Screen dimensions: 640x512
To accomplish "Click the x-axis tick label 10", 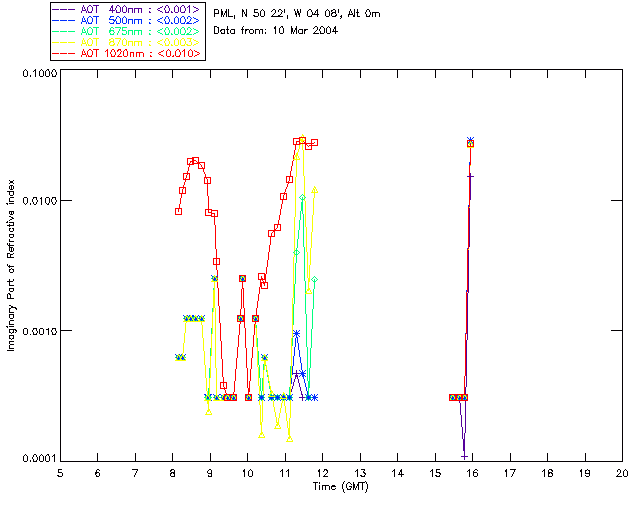I will point(247,473).
